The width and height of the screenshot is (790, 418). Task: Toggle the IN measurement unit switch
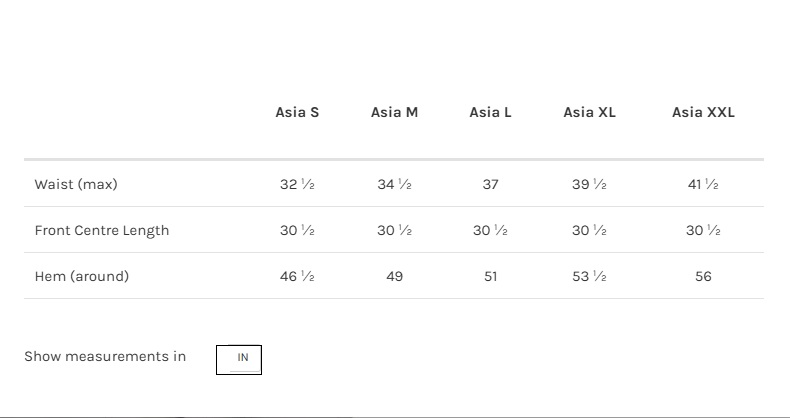pos(239,358)
